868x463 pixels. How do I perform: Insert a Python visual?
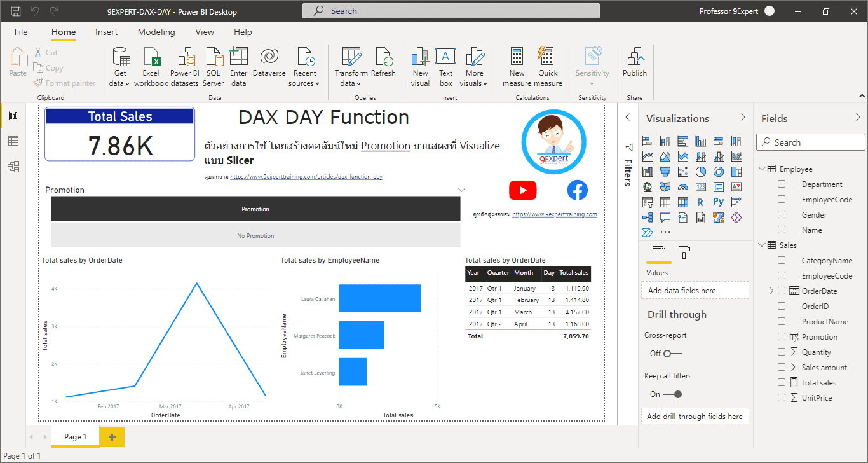(718, 202)
